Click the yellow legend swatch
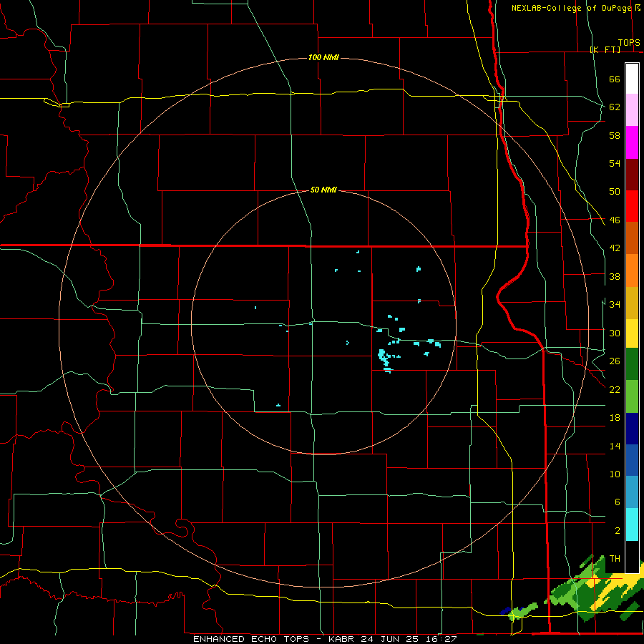The width and height of the screenshot is (644, 644). pyautogui.click(x=632, y=333)
